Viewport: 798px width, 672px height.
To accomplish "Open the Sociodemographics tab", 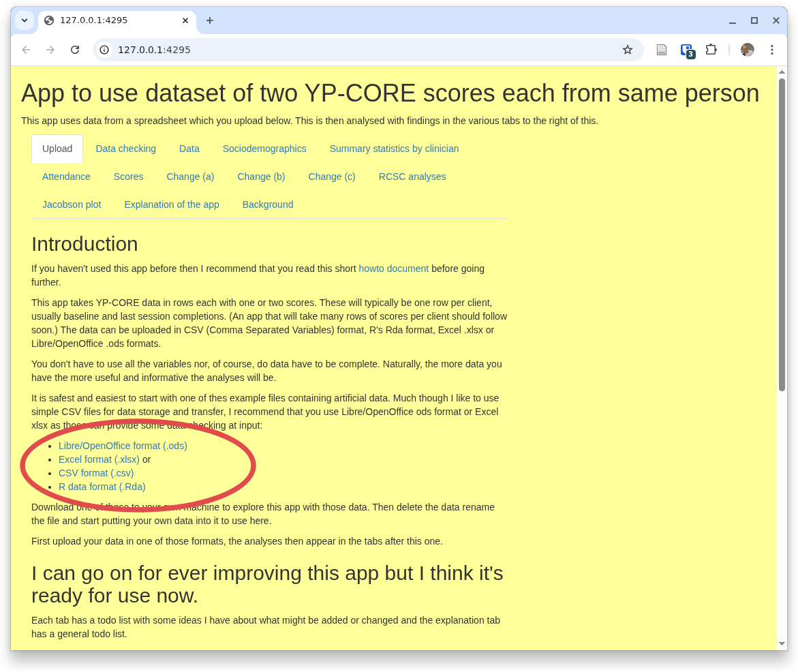I will (x=264, y=149).
